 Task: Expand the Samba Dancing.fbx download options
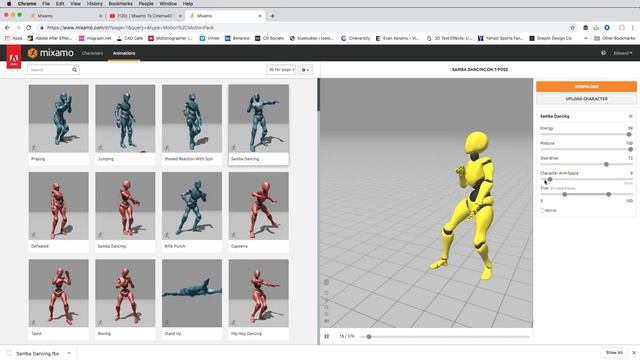pyautogui.click(x=69, y=353)
